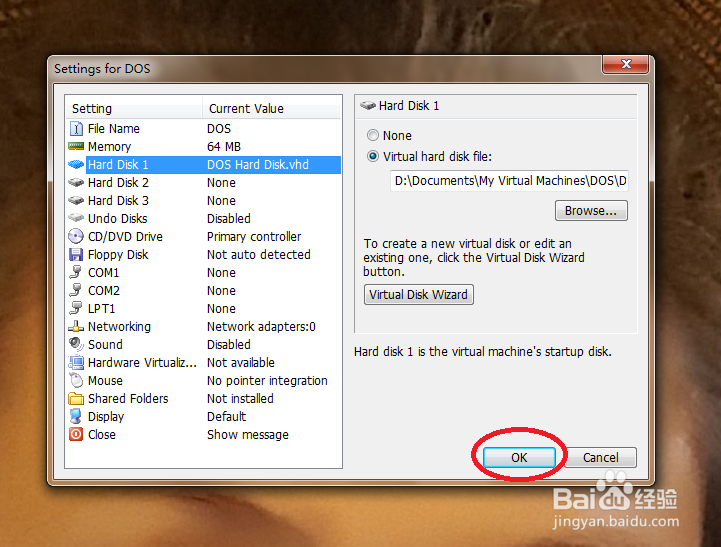Click the virtual hard disk path field
Image resolution: width=721 pixels, height=547 pixels.
click(509, 181)
